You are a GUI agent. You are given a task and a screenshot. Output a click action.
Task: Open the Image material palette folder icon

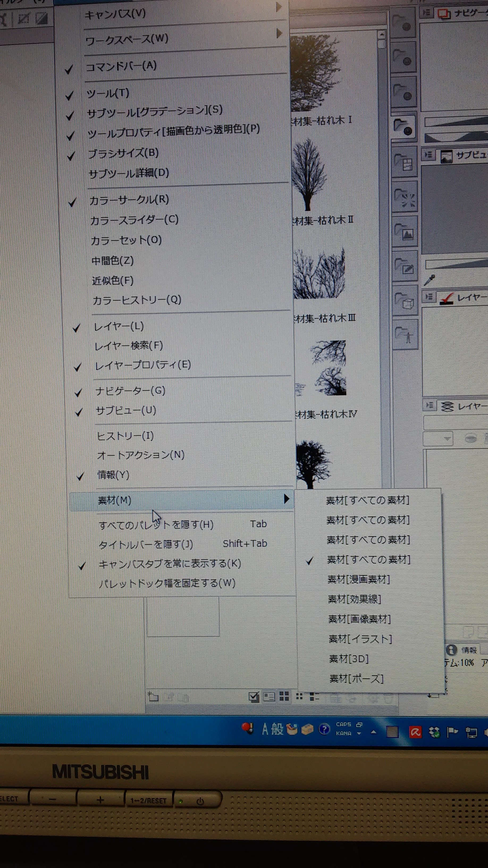405,232
